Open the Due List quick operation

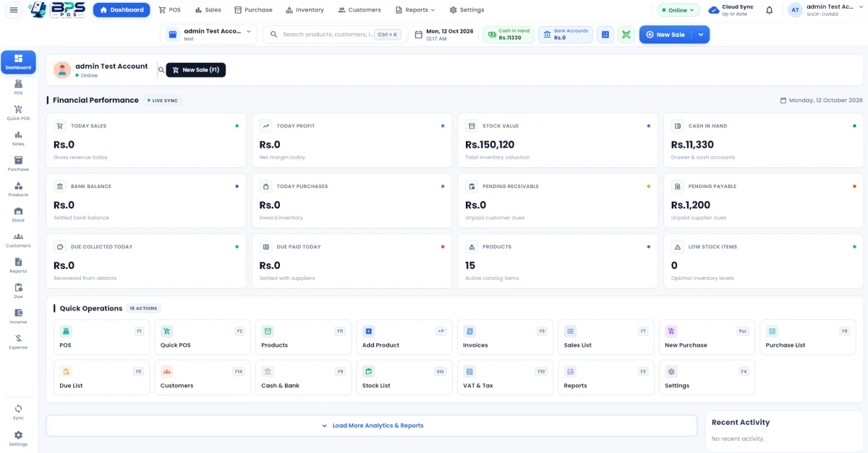coord(102,378)
